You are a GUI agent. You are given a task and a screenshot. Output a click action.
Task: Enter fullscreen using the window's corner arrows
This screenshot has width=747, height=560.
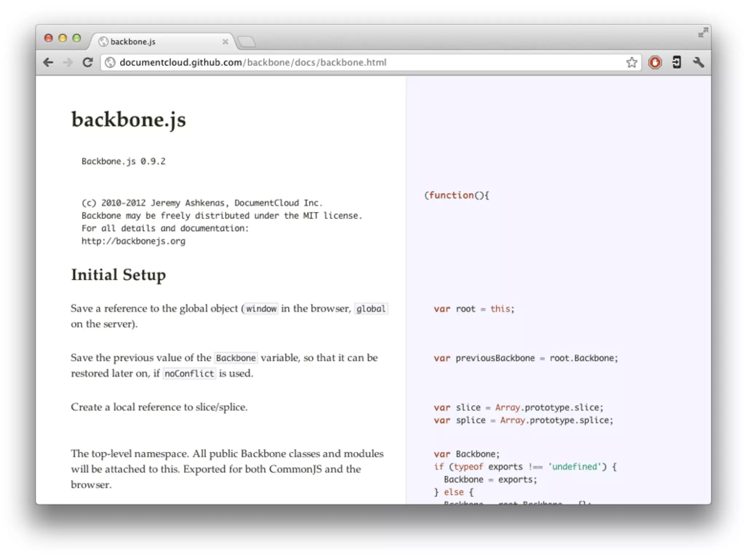click(x=703, y=32)
